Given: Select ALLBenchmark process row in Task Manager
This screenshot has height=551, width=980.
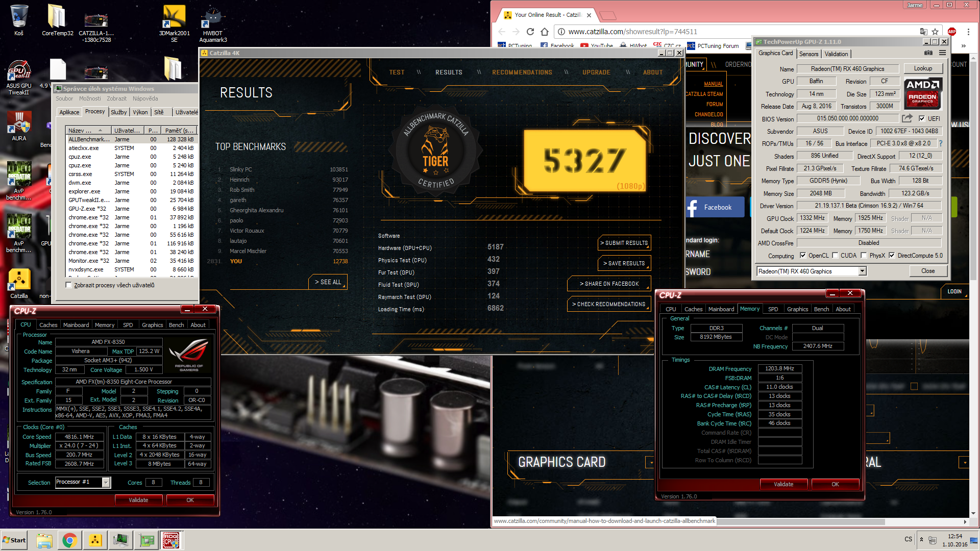Looking at the screenshot, I should coord(131,139).
